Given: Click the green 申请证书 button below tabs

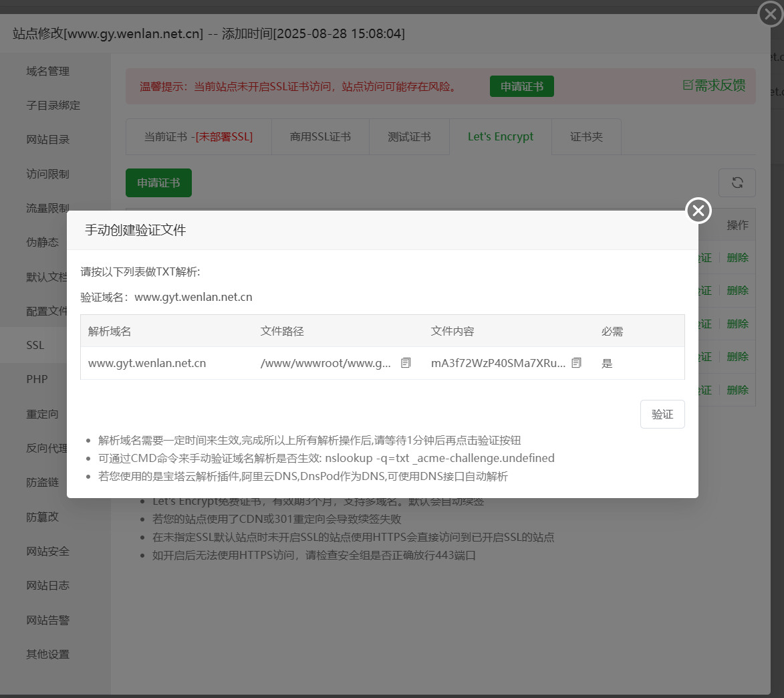Looking at the screenshot, I should tap(158, 183).
